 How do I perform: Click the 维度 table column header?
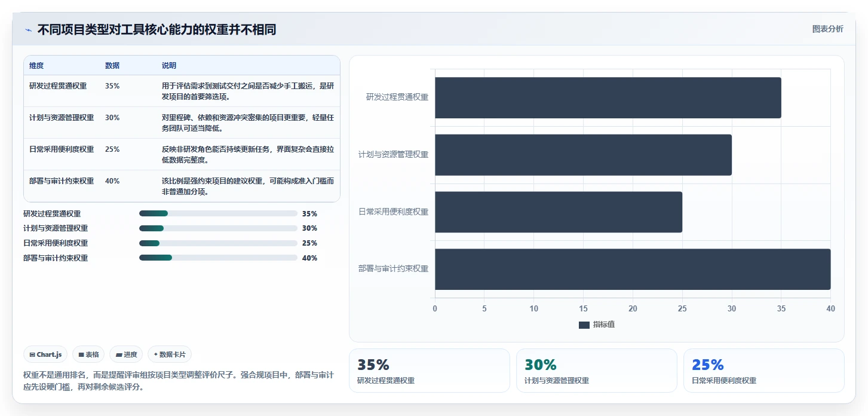pos(36,66)
